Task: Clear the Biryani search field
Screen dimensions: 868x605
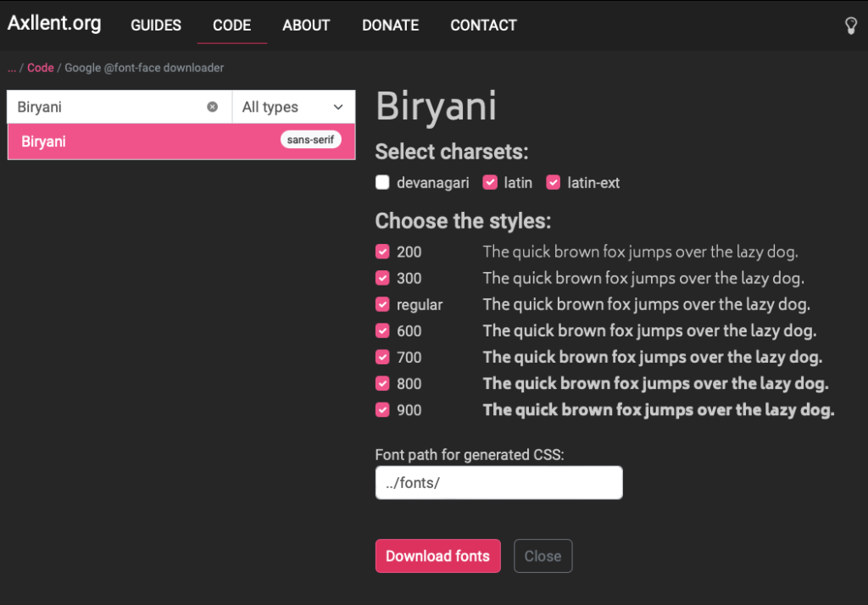Action: [x=212, y=107]
